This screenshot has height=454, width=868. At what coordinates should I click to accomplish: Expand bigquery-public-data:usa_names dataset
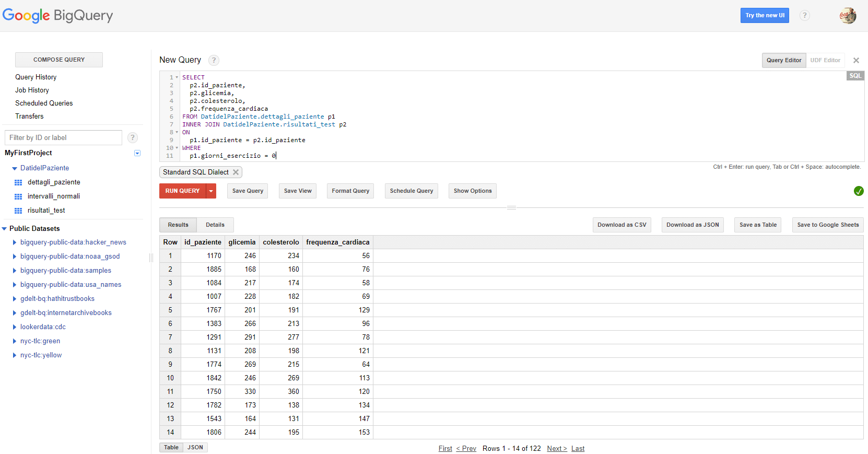(x=15, y=285)
